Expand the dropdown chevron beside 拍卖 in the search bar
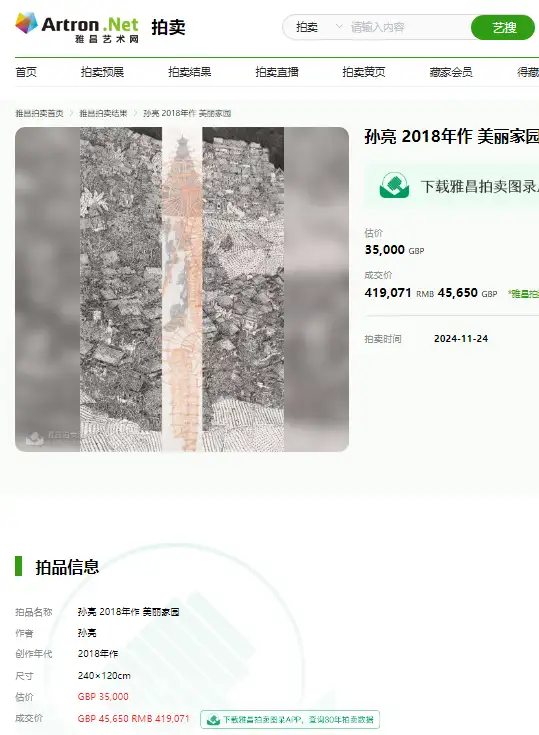 click(339, 26)
